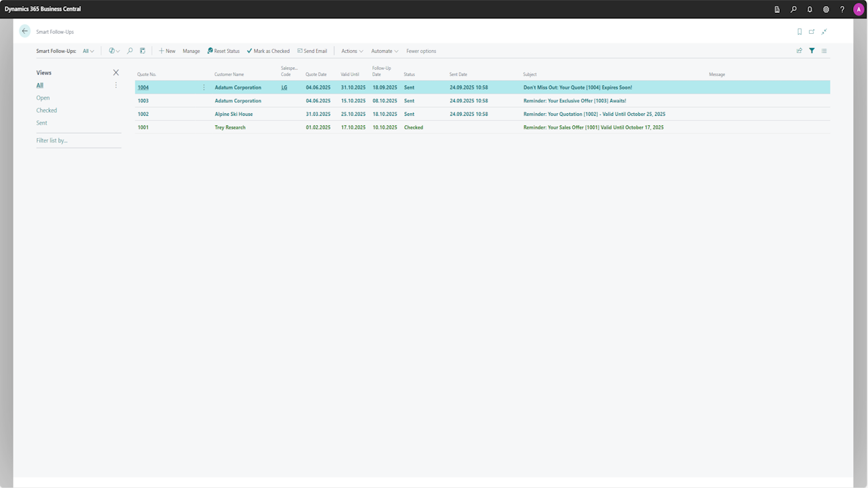Click valid until date 25.10.2025
The image size is (868, 488).
(x=353, y=114)
